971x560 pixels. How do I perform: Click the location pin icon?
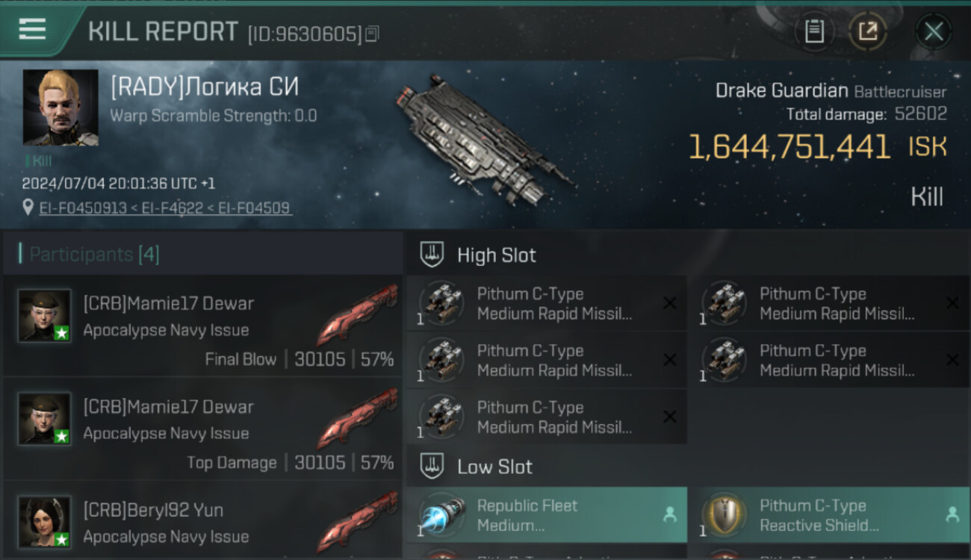point(28,208)
